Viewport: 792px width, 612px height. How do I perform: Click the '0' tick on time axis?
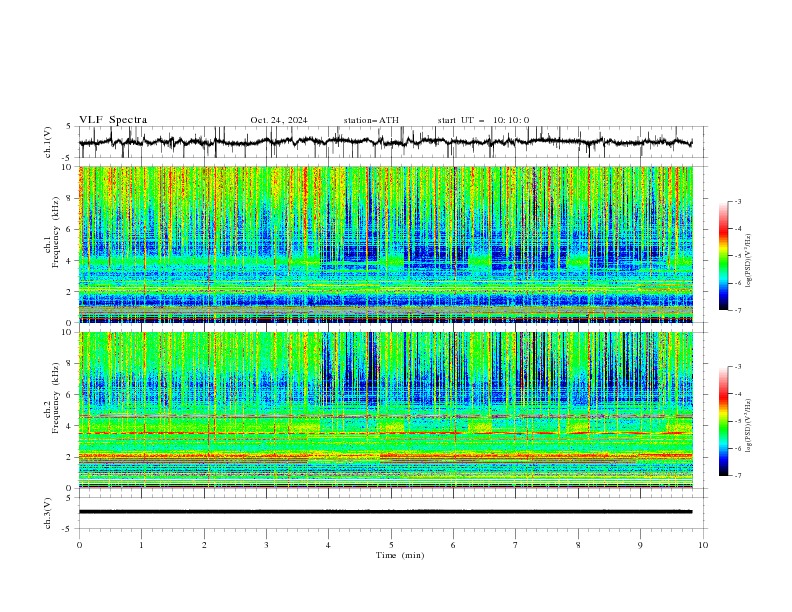79,545
